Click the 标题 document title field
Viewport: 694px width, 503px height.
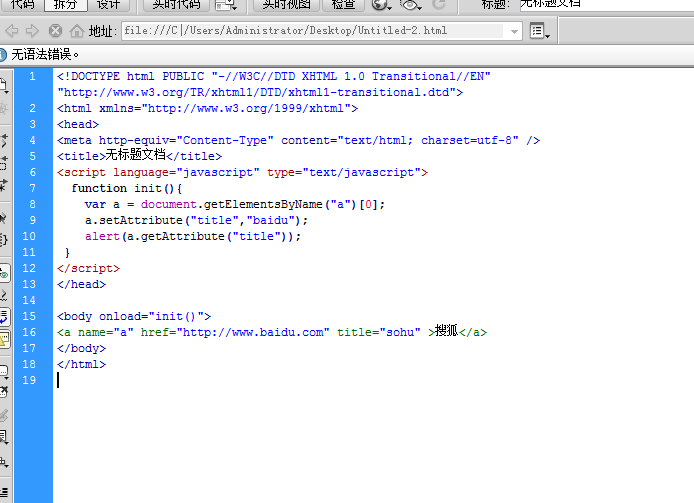pos(606,4)
